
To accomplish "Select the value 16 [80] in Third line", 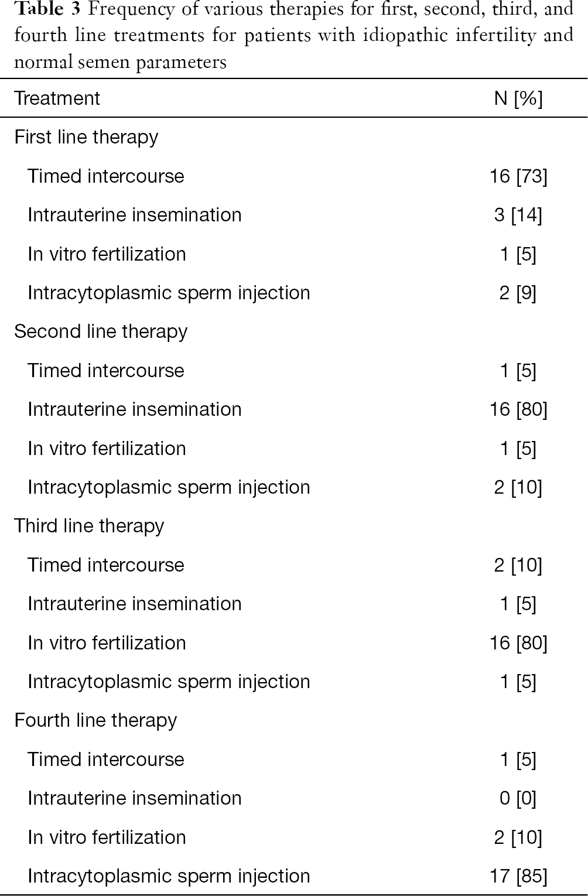I will (518, 643).
